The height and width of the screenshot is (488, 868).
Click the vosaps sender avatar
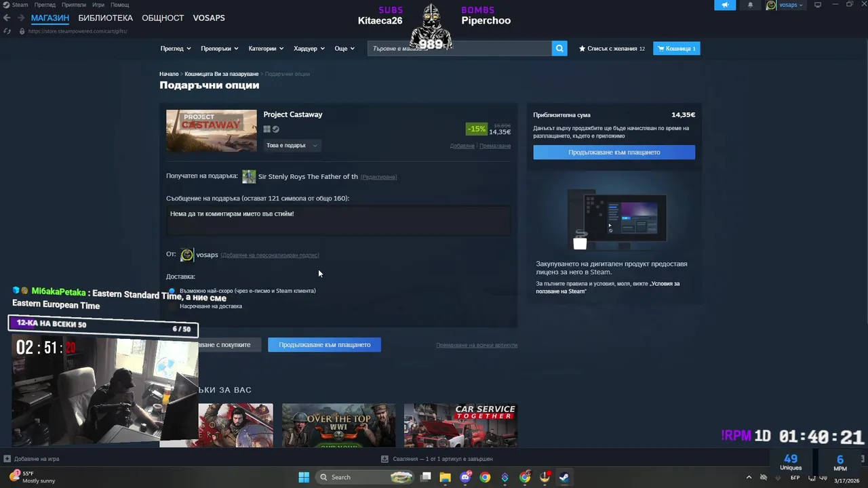pyautogui.click(x=186, y=255)
